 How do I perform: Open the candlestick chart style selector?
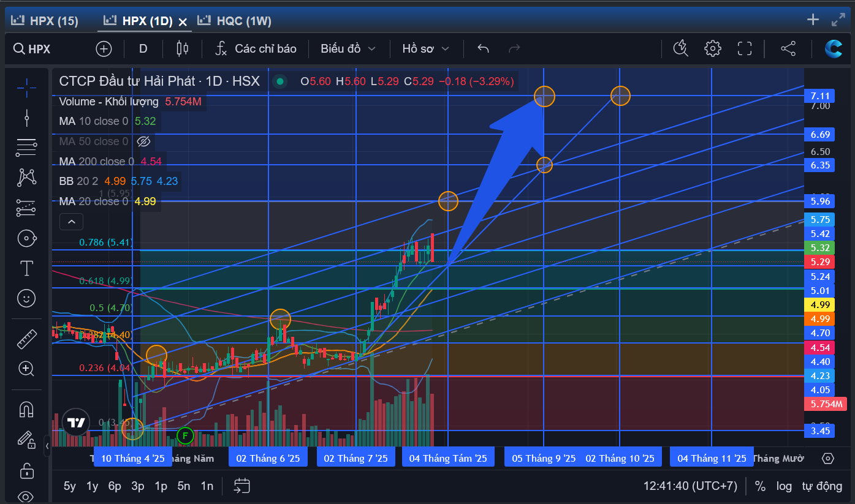(182, 49)
